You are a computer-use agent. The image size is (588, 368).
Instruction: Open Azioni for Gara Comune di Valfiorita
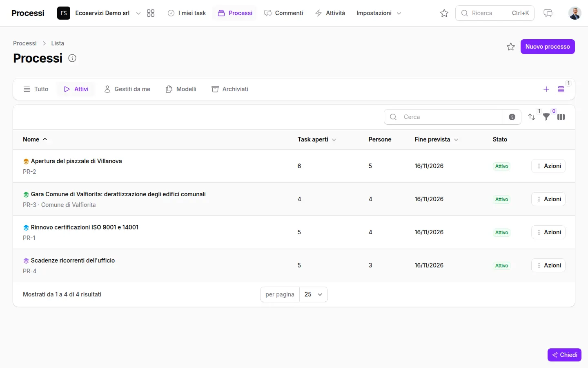pos(548,199)
